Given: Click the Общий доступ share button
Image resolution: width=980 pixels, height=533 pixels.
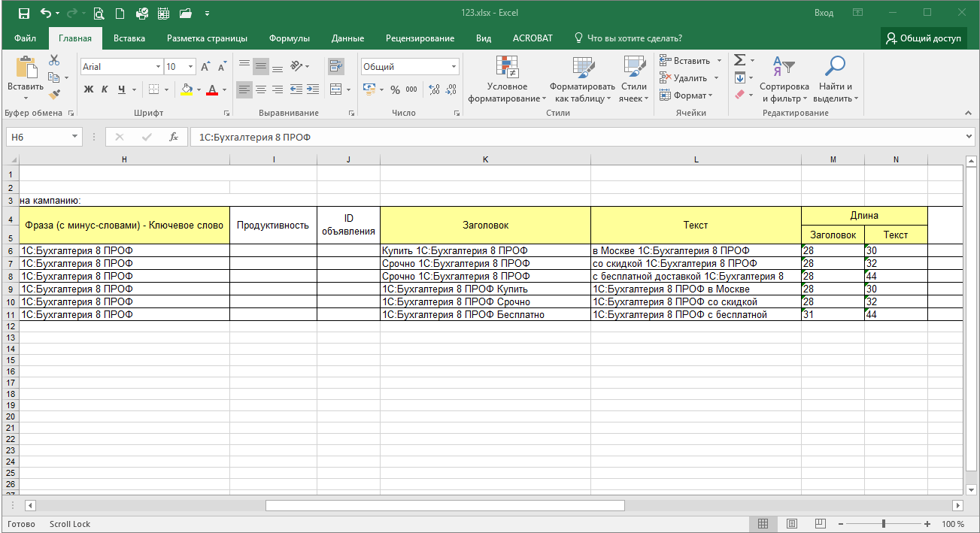Looking at the screenshot, I should (924, 38).
